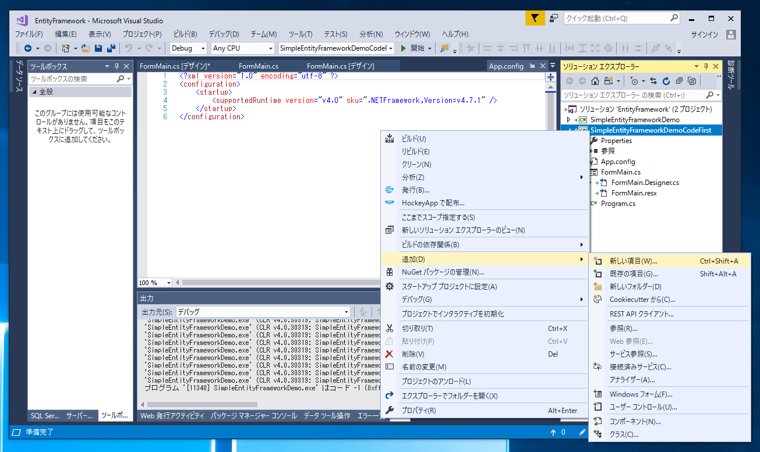760x452 pixels.
Task: Choose クラス(C)... in the 追加 submenu
Action: coord(670,435)
